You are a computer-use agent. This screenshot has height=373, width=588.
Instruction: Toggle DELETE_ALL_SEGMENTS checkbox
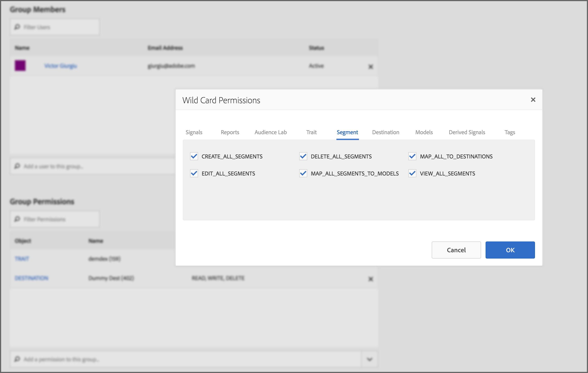pyautogui.click(x=303, y=156)
